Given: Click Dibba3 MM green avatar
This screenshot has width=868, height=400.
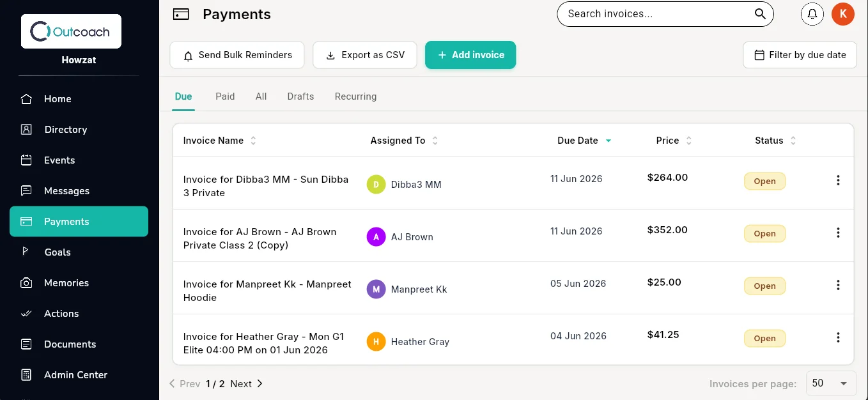Looking at the screenshot, I should coord(376,185).
